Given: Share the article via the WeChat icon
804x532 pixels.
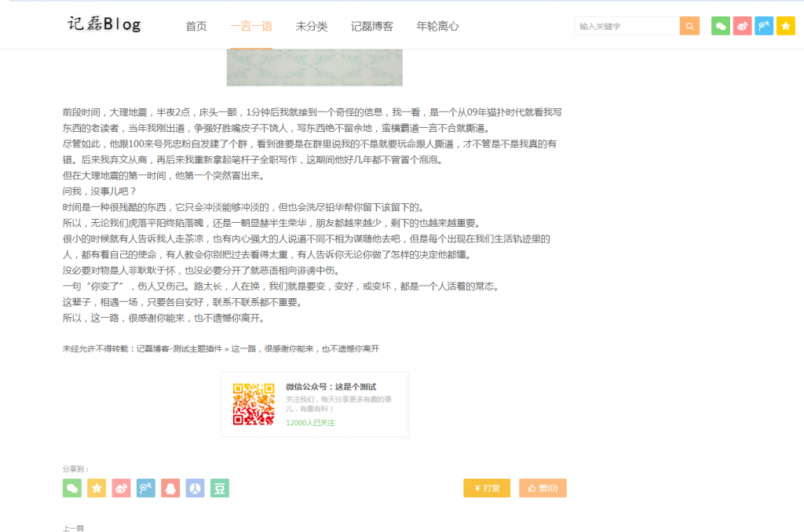Looking at the screenshot, I should [x=71, y=487].
